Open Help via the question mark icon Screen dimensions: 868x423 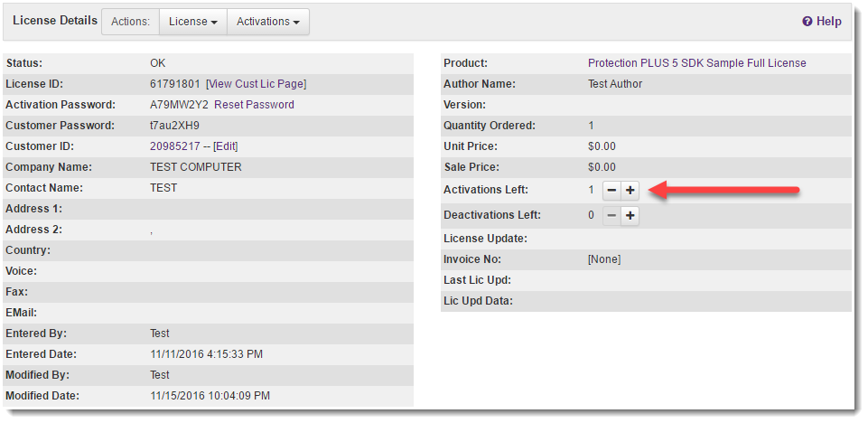[x=807, y=22]
